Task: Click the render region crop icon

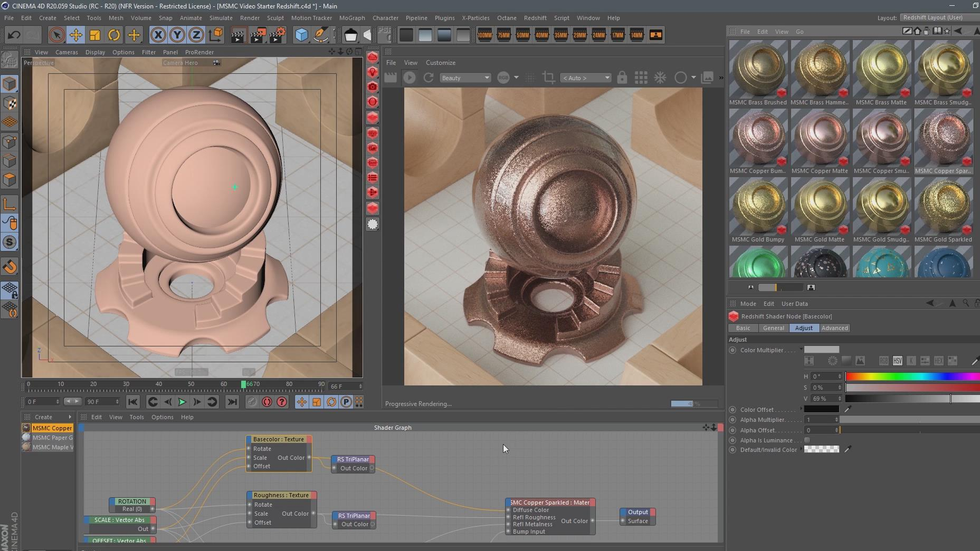Action: [x=548, y=78]
